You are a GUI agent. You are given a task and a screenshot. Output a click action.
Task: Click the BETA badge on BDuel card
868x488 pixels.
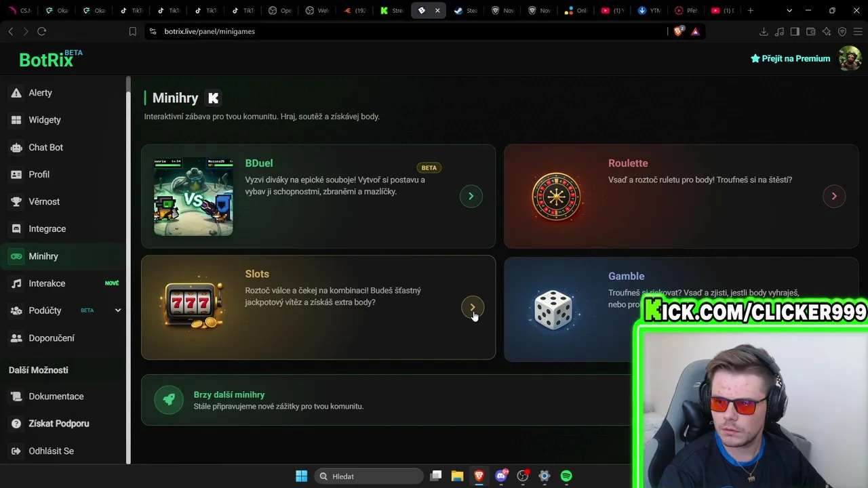coord(429,167)
